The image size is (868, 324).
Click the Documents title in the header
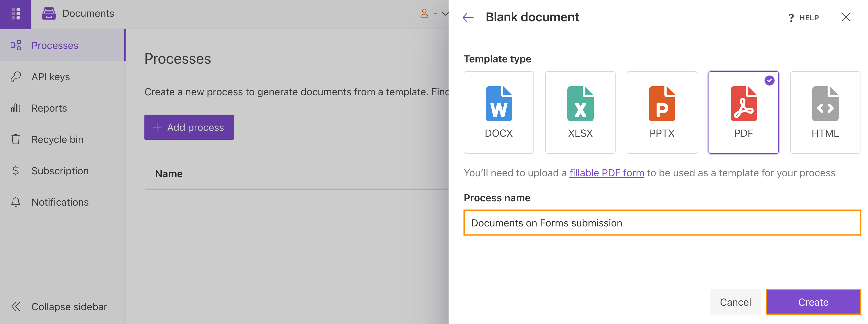coord(88,14)
